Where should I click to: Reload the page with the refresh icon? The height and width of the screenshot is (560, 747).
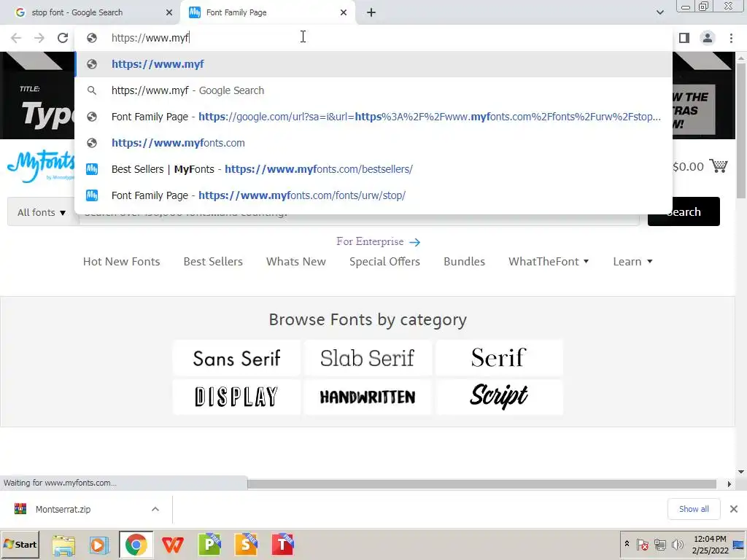[x=63, y=38]
